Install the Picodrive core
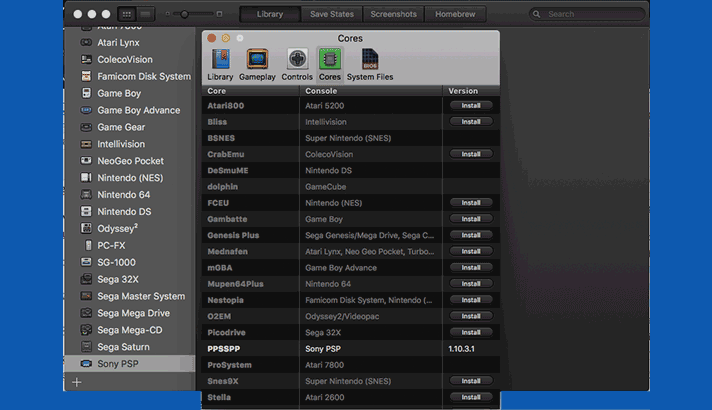 click(x=471, y=332)
